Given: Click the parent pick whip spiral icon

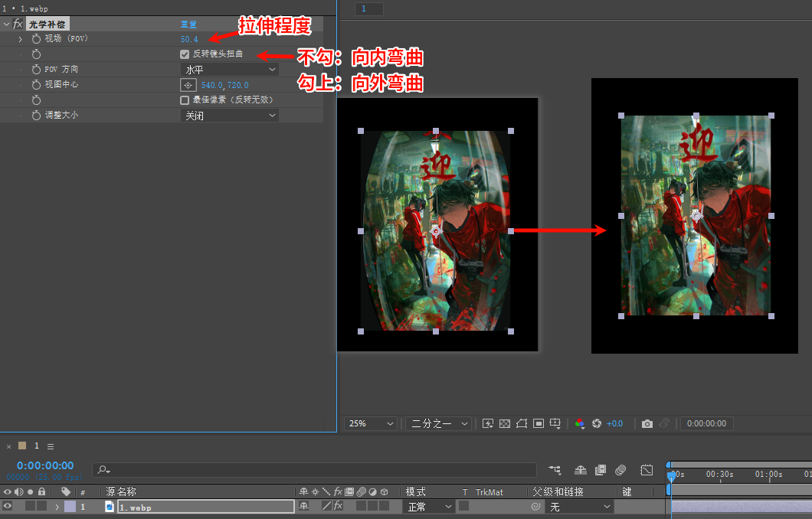Looking at the screenshot, I should pyautogui.click(x=536, y=506).
